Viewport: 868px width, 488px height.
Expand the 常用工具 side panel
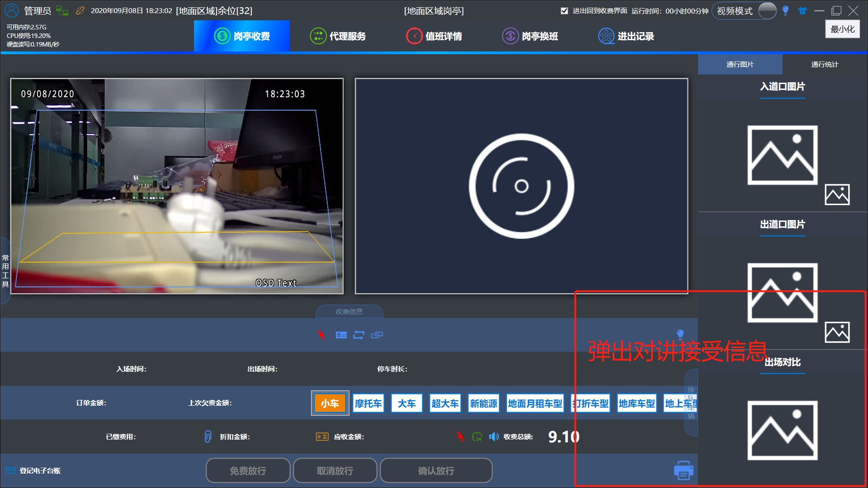(x=5, y=271)
